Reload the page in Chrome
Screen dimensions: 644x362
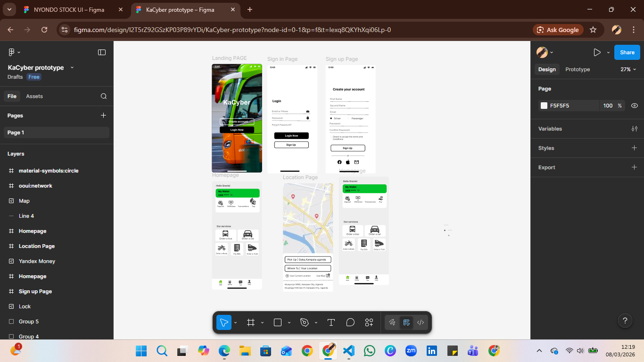44,30
